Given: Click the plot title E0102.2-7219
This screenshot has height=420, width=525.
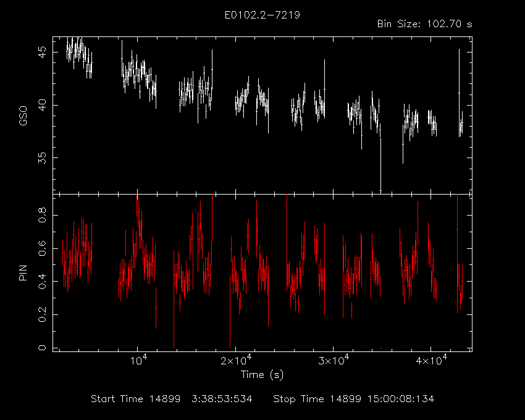Looking at the screenshot, I should pos(262,15).
